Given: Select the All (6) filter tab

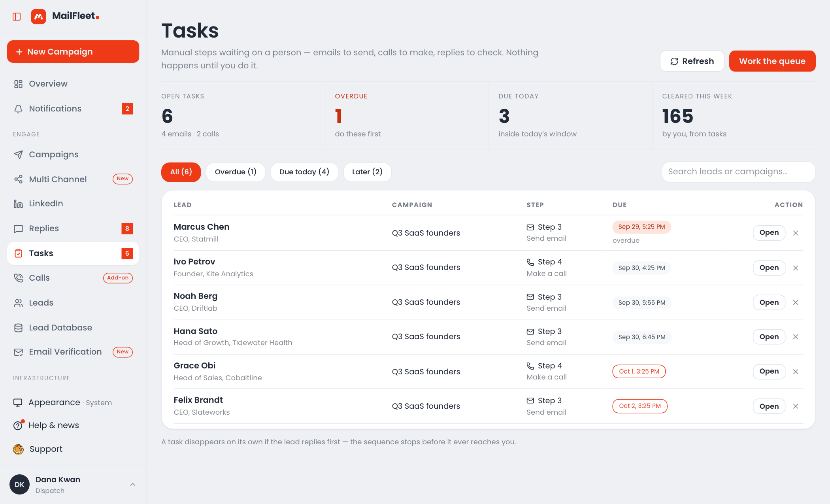Looking at the screenshot, I should point(181,172).
